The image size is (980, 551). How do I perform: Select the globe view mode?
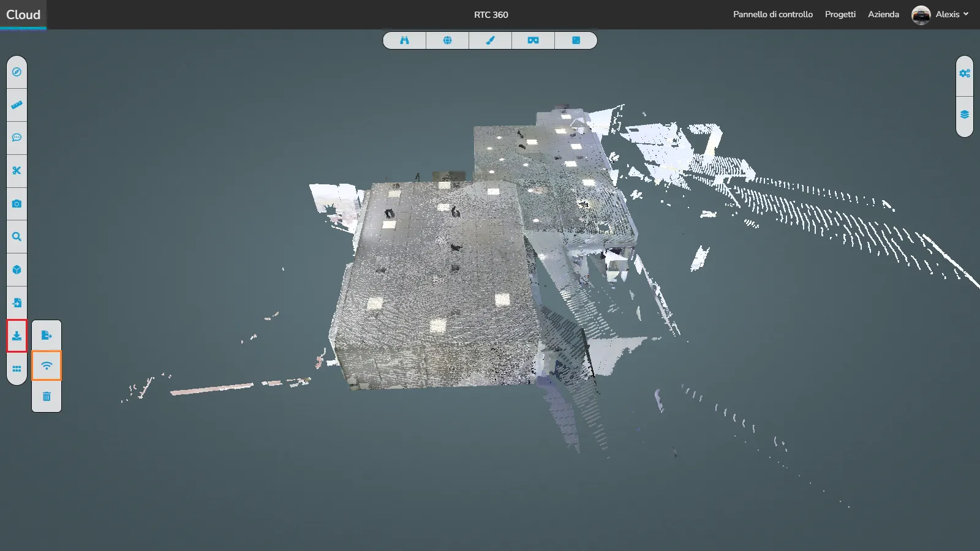click(x=447, y=40)
